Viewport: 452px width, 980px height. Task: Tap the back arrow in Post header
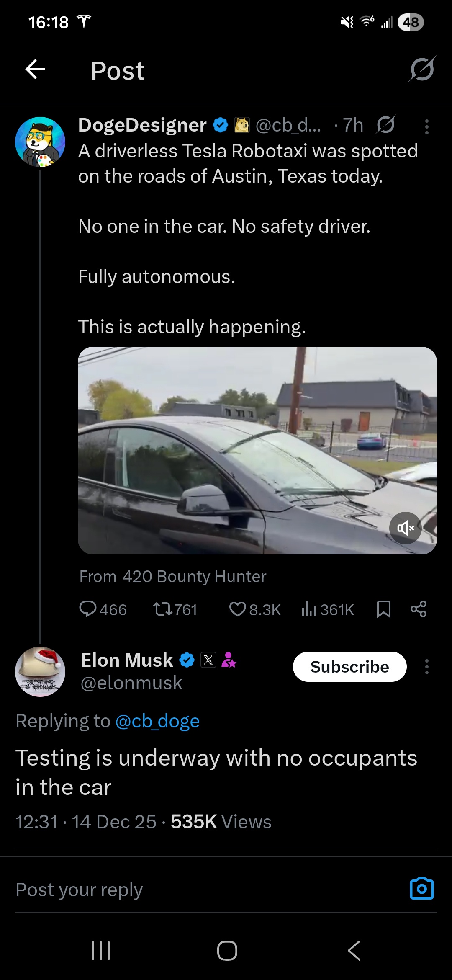[x=35, y=70]
